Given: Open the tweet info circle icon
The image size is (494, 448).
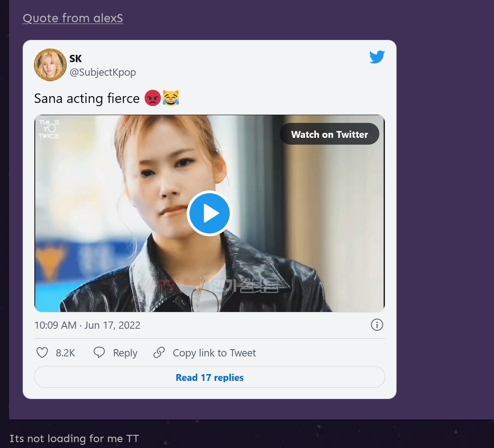Looking at the screenshot, I should pyautogui.click(x=377, y=325).
